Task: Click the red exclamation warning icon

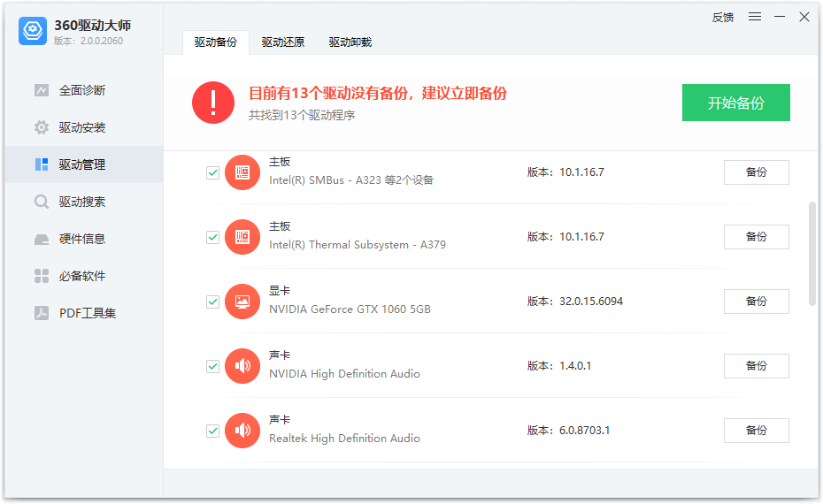Action: click(213, 103)
